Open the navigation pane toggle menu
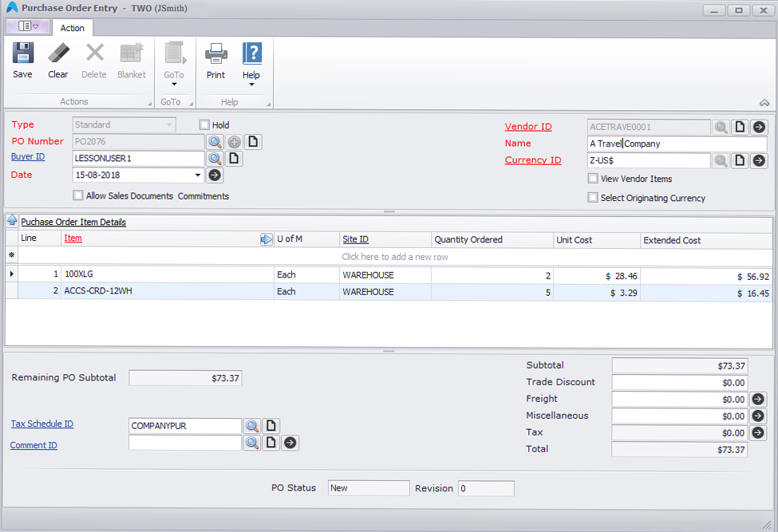Screen dimensions: 778x532 [x=28, y=26]
